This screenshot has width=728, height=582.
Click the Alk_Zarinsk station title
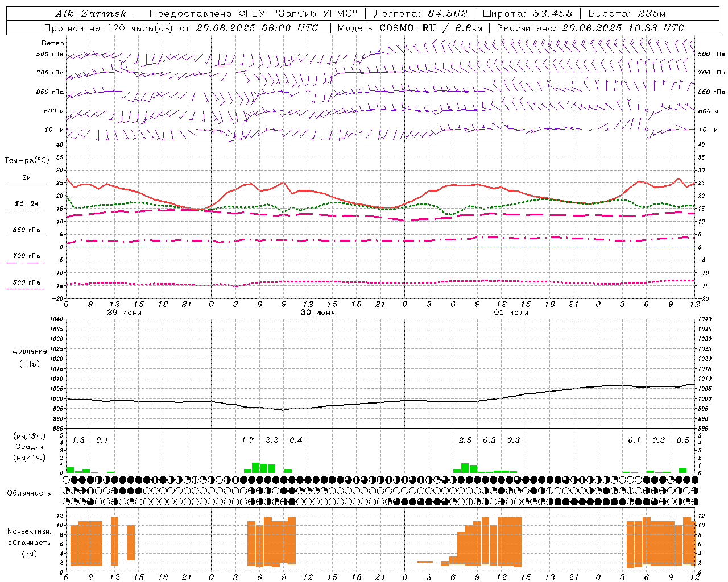(91, 14)
